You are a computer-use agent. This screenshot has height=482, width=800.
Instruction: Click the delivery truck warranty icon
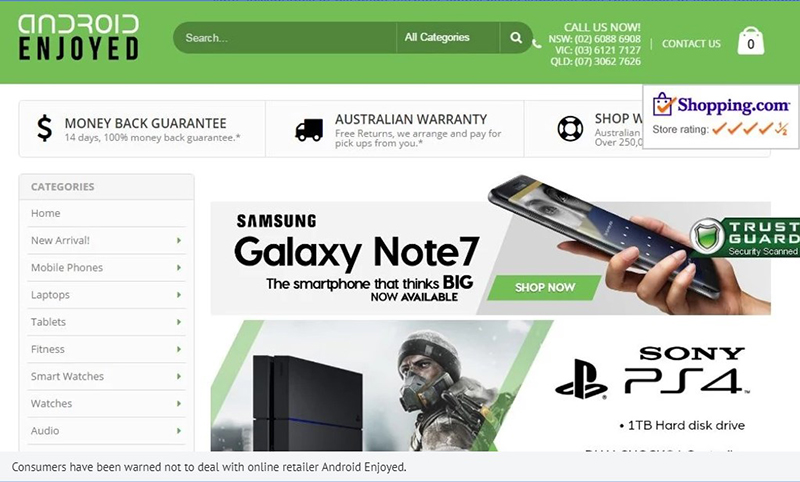tap(309, 130)
